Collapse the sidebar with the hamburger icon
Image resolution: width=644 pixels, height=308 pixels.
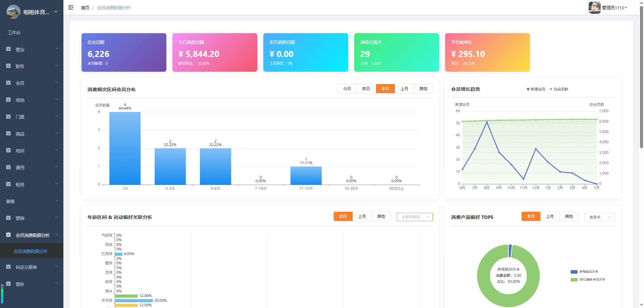point(71,7)
